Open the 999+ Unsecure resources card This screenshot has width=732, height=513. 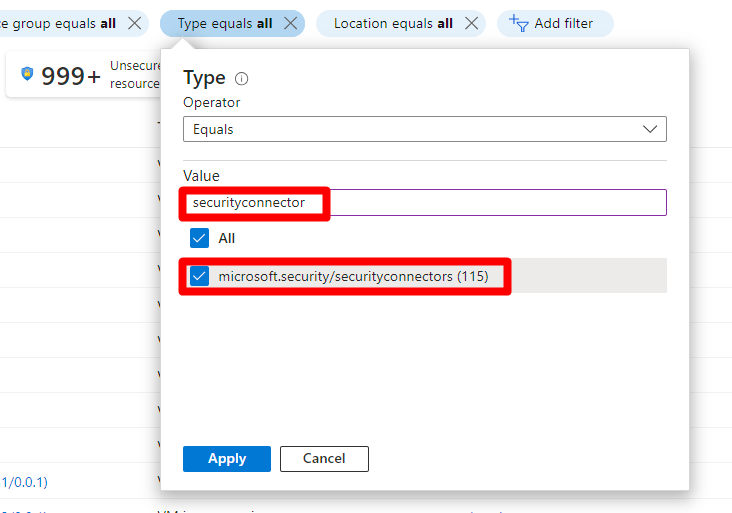coord(80,75)
